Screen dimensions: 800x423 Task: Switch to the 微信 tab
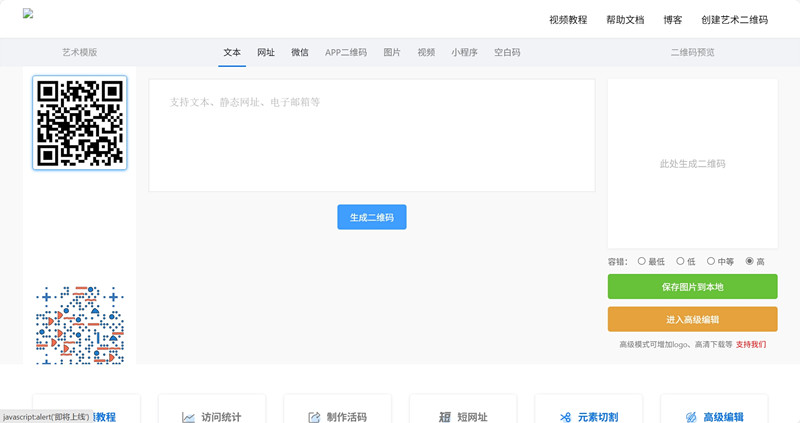(x=299, y=52)
